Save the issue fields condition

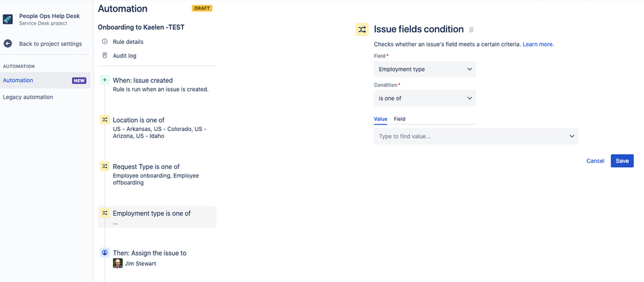point(622,161)
